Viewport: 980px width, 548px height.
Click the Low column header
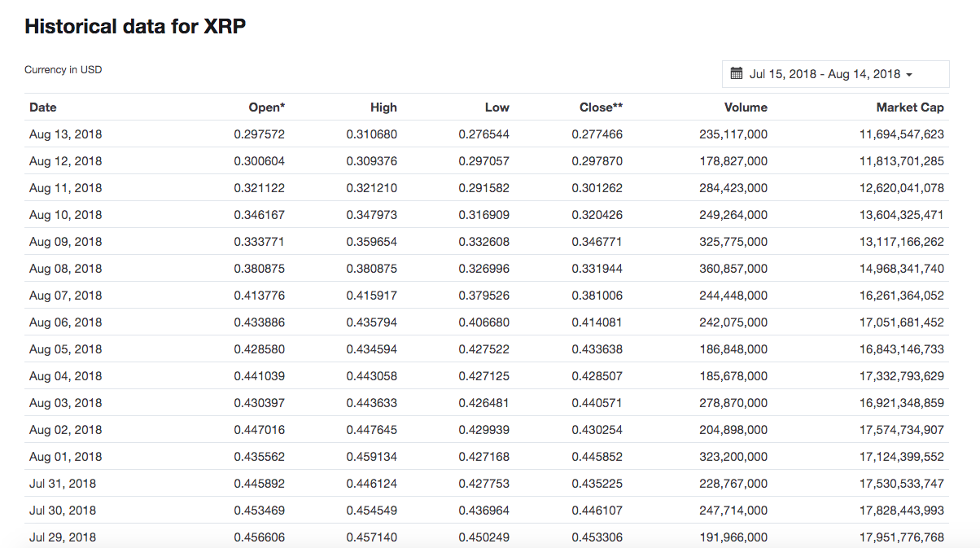tap(497, 107)
